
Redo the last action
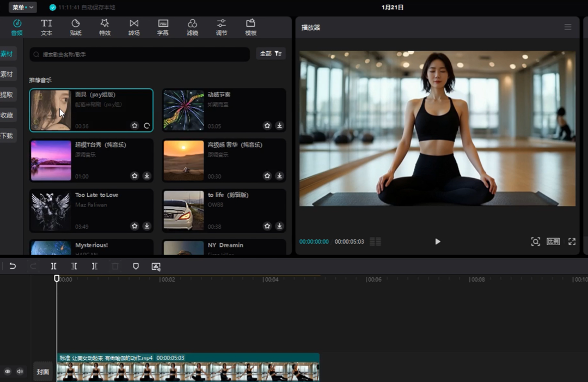click(33, 266)
